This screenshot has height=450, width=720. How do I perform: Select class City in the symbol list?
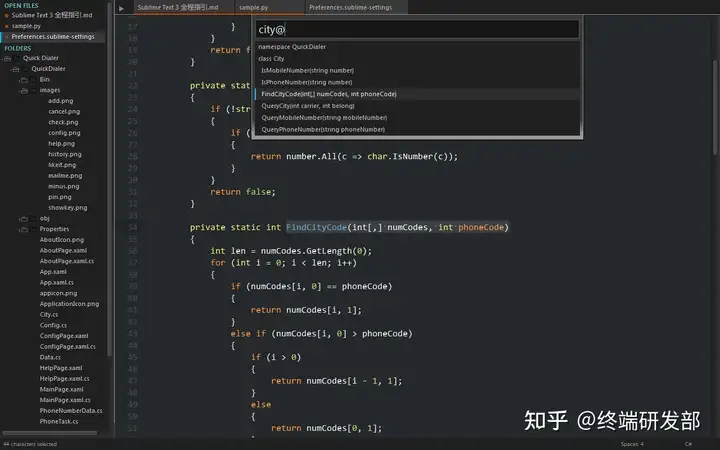coord(417,59)
